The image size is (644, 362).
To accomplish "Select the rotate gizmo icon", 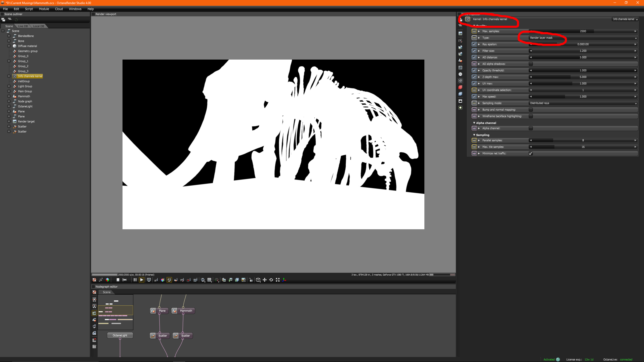I will click(x=271, y=280).
